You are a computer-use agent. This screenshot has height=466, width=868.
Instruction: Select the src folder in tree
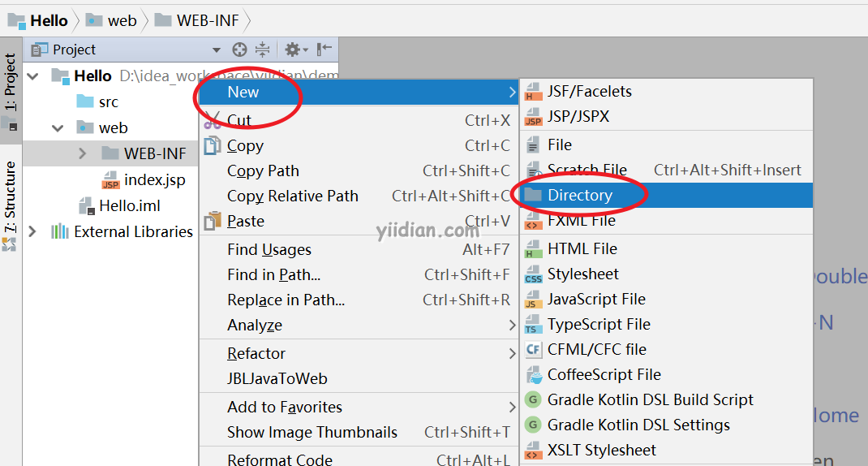97,102
